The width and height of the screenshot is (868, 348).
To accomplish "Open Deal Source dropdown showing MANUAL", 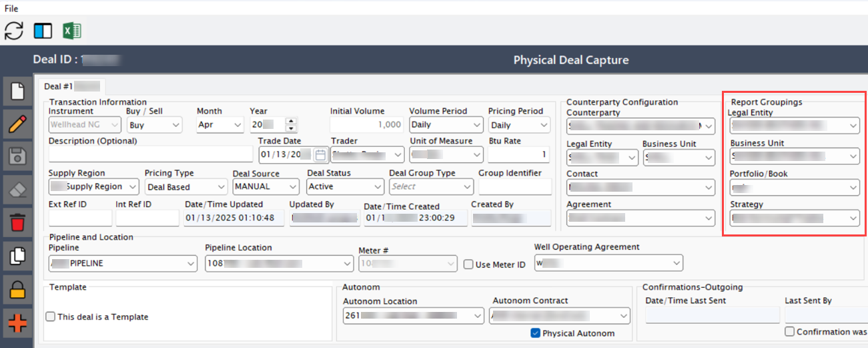I will coord(266,187).
